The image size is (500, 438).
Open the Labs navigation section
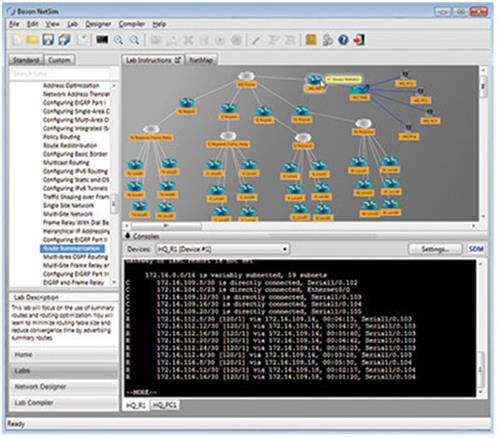(x=64, y=371)
